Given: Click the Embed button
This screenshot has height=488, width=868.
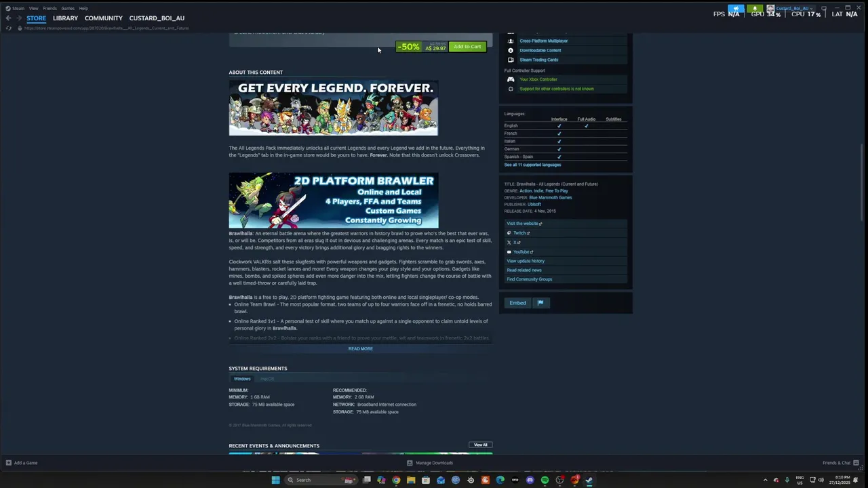Looking at the screenshot, I should click(x=517, y=303).
